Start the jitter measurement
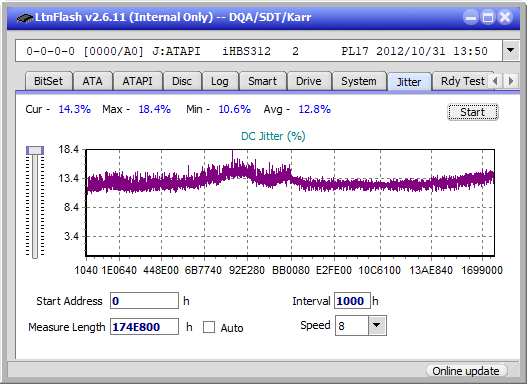The height and width of the screenshot is (384, 527). 473,112
